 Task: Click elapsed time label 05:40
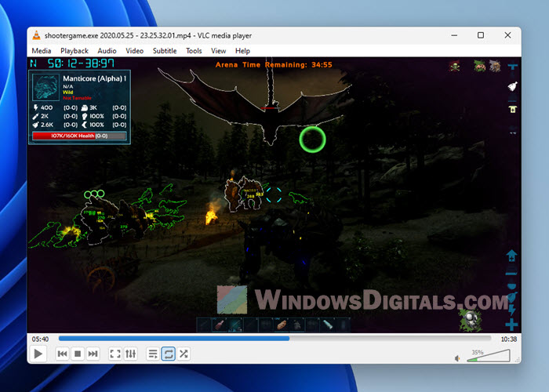(x=40, y=339)
